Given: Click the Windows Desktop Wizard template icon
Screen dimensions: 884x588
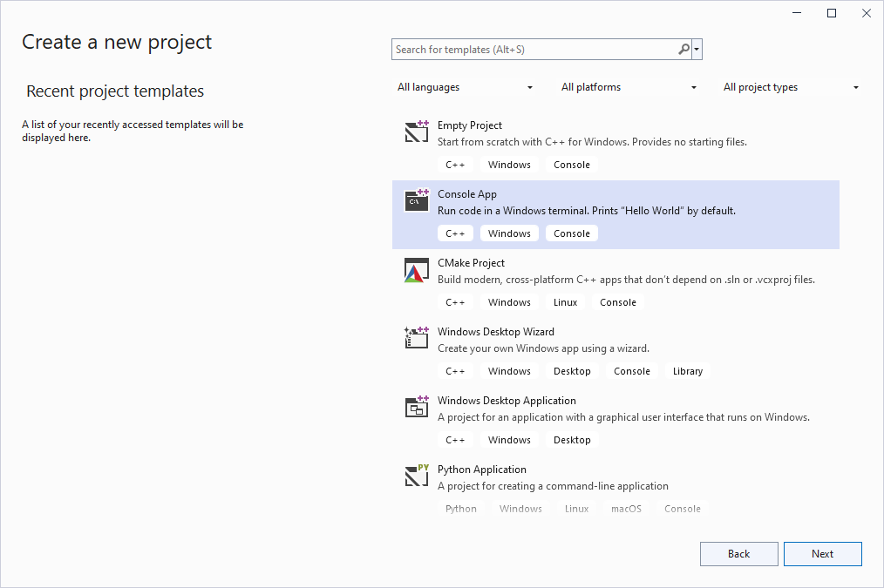Looking at the screenshot, I should click(416, 338).
